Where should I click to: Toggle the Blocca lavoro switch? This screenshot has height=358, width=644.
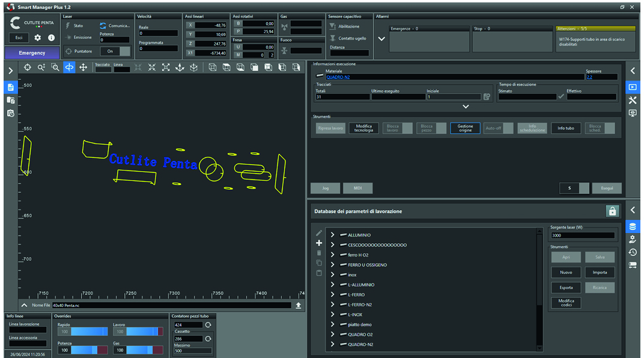[x=398, y=128]
